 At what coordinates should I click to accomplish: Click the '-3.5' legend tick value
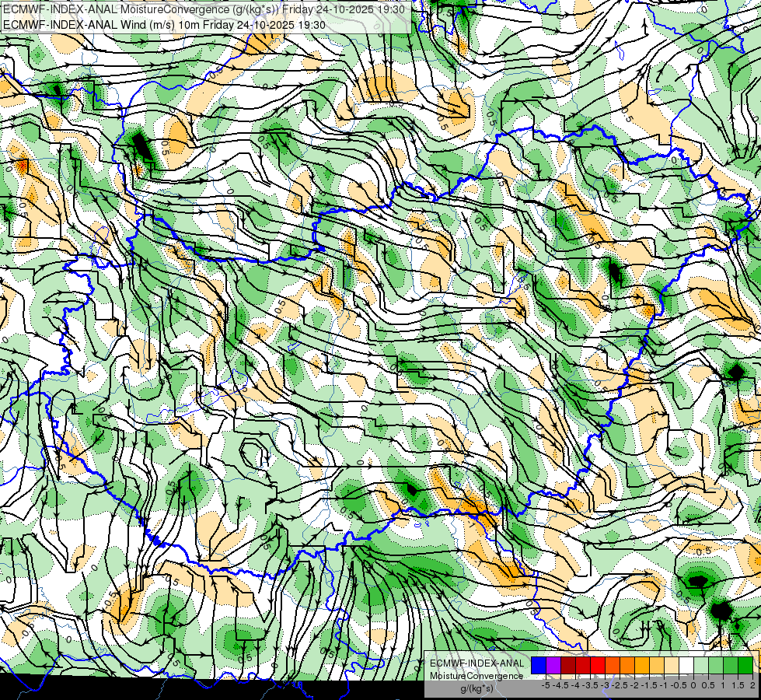[x=591, y=685]
